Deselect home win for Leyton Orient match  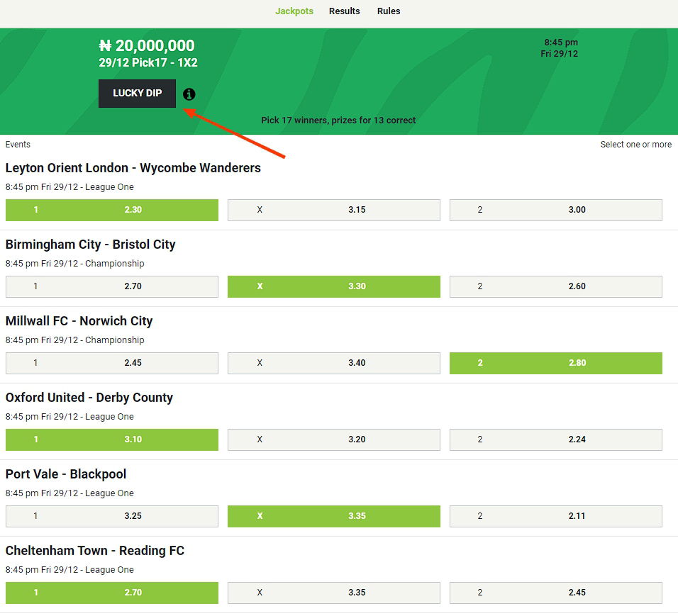112,210
